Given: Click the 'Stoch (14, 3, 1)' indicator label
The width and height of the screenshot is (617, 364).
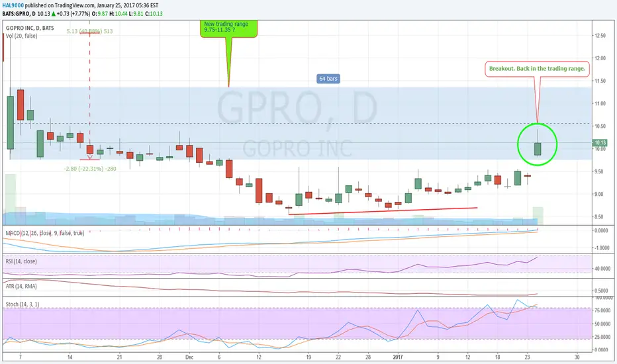Looking at the screenshot, I should pyautogui.click(x=23, y=304).
